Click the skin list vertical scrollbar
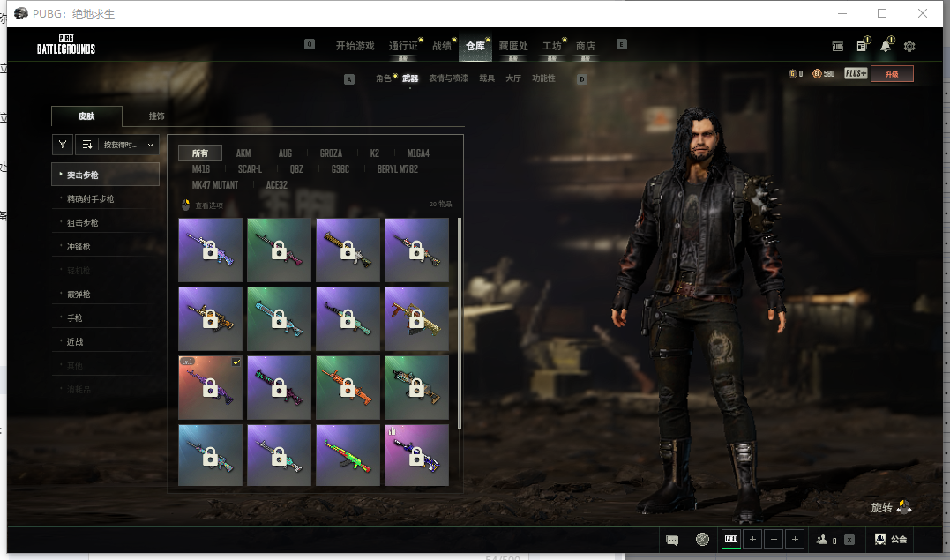950x560 pixels. tap(459, 322)
